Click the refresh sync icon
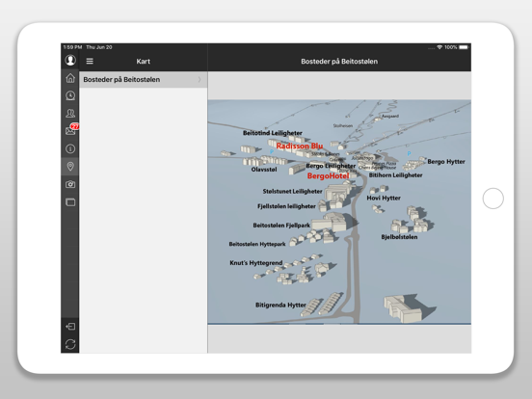Screen dimensions: 532x399 pos(70,344)
